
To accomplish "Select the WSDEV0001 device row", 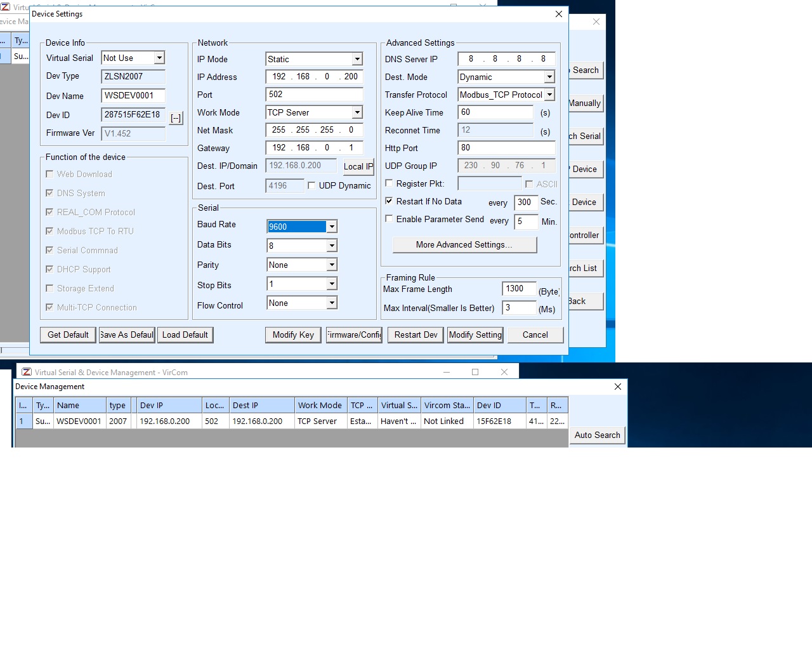I will click(79, 421).
